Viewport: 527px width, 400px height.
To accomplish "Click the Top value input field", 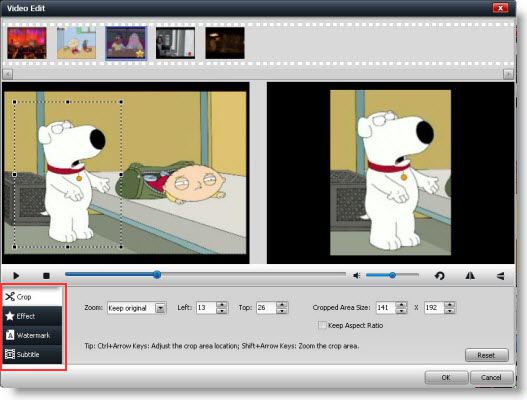I will tap(266, 308).
